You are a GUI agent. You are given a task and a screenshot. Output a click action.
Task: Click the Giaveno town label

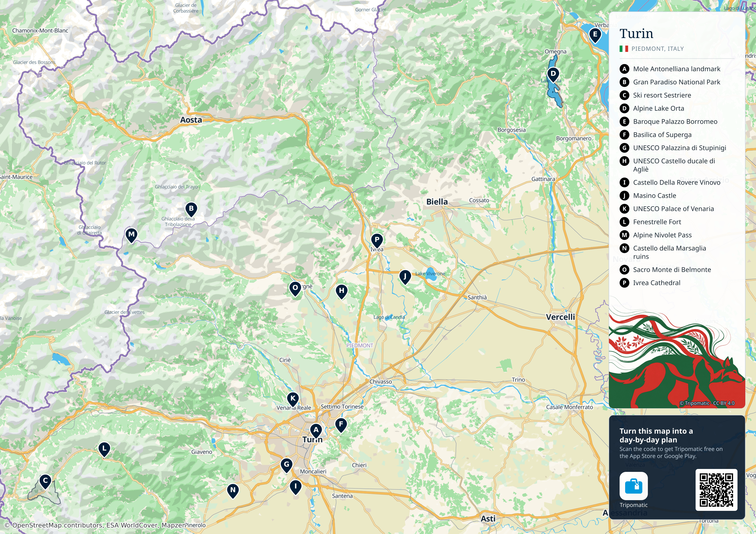coord(201,452)
